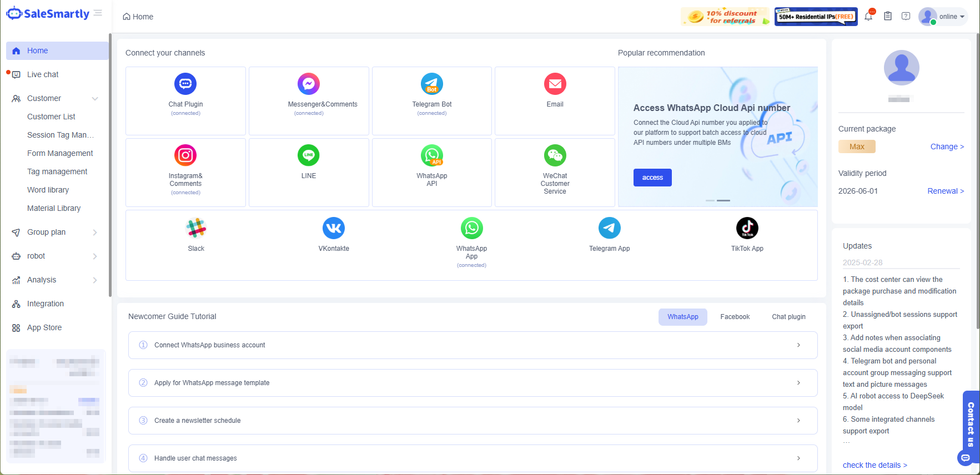Expand Create a newsletter schedule step
Image resolution: width=980 pixels, height=475 pixels.
(473, 421)
